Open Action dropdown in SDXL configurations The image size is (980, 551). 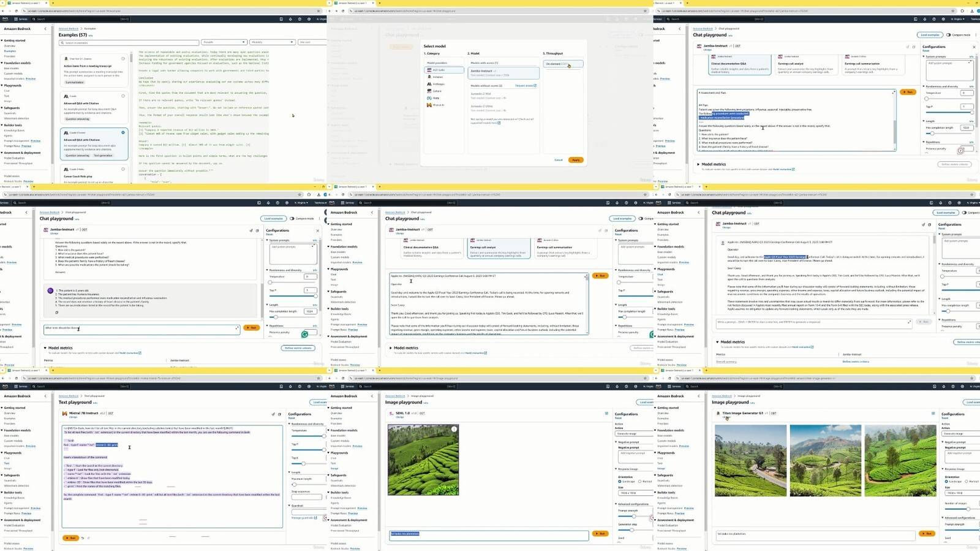[633, 433]
